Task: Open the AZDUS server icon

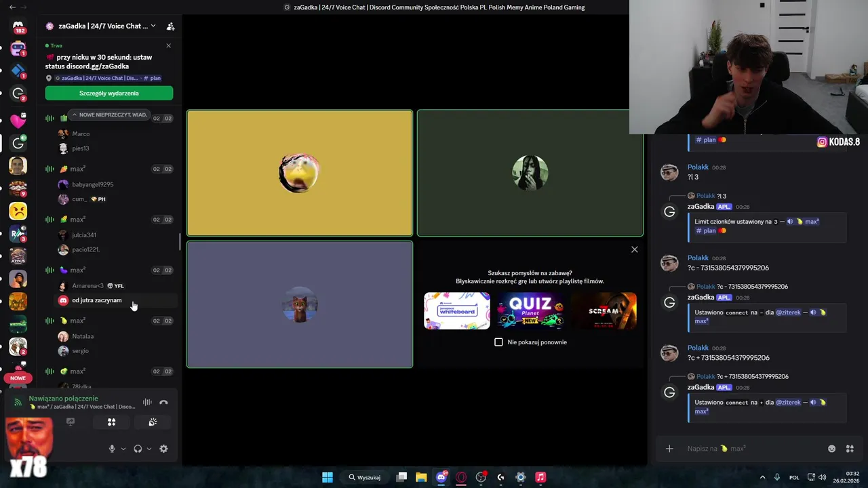Action: click(18, 256)
